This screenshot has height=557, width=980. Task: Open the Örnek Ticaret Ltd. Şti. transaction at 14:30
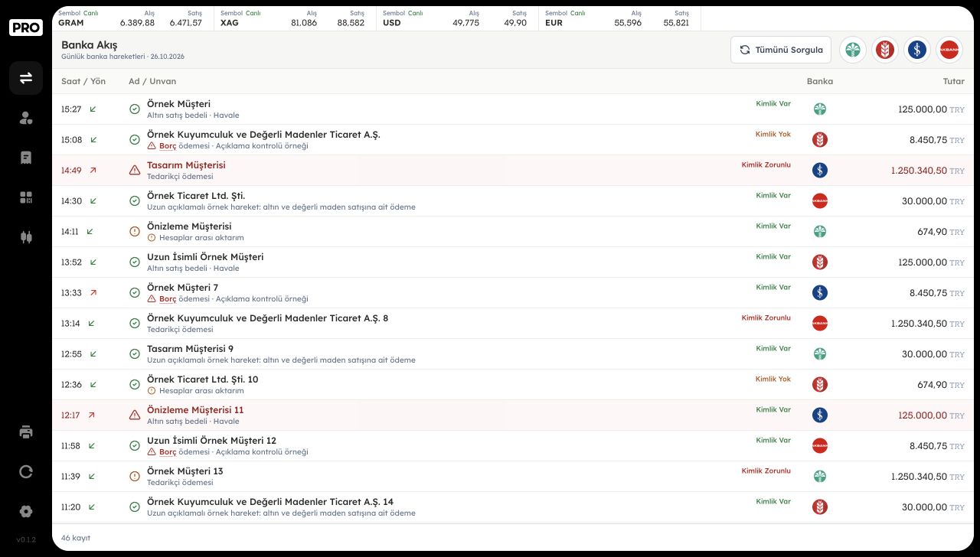pos(513,201)
